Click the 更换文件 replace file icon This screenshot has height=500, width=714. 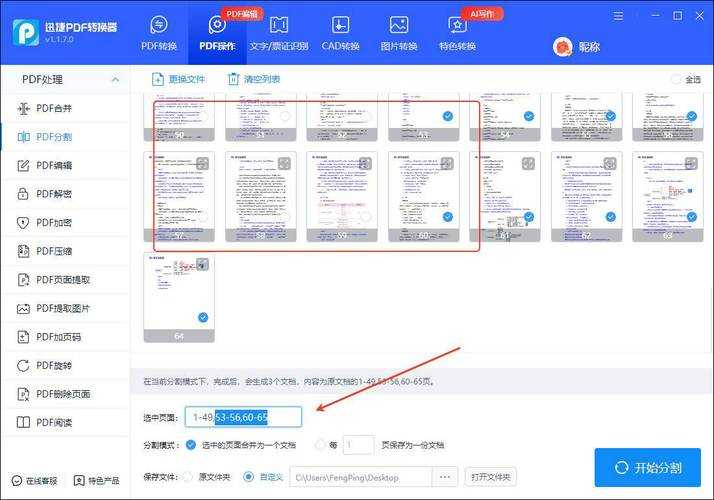[158, 79]
